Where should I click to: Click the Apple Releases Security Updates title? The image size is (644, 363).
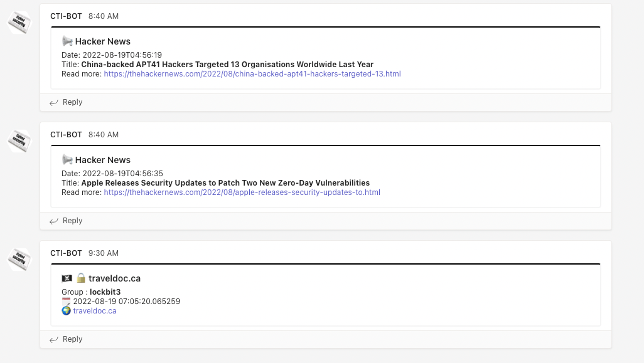tap(225, 183)
